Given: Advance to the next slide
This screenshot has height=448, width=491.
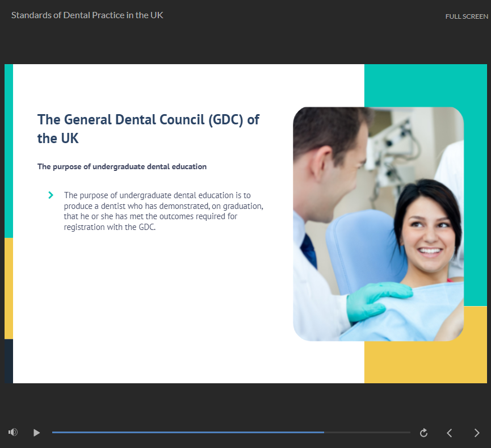Looking at the screenshot, I should click(477, 433).
